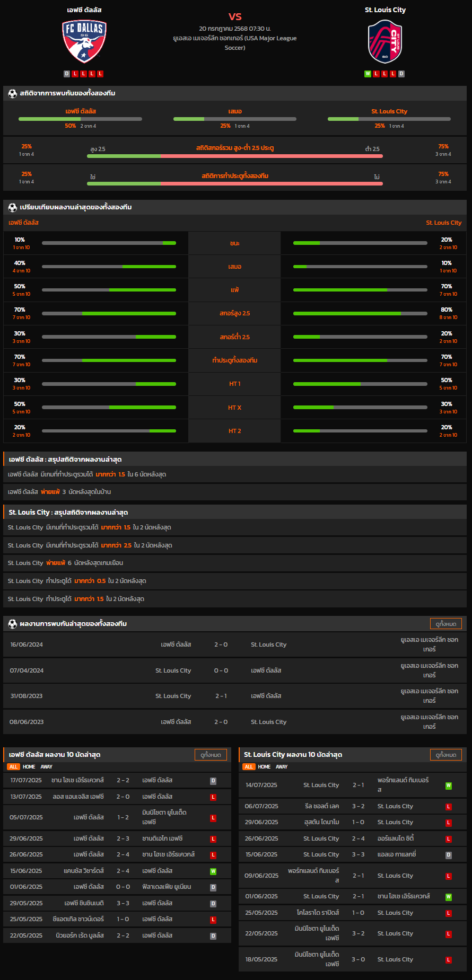The image size is (472, 980).
Task: Click soccer ball icon beside 'ผลงานการพบกันล่าสุดของทั้งสองทีม'
Action: point(13,624)
